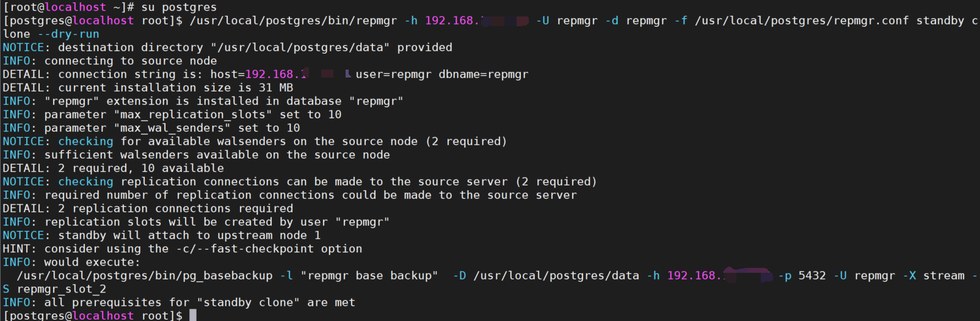
Task: Click the "max_replication_slots" parameter name
Action: click(x=193, y=115)
